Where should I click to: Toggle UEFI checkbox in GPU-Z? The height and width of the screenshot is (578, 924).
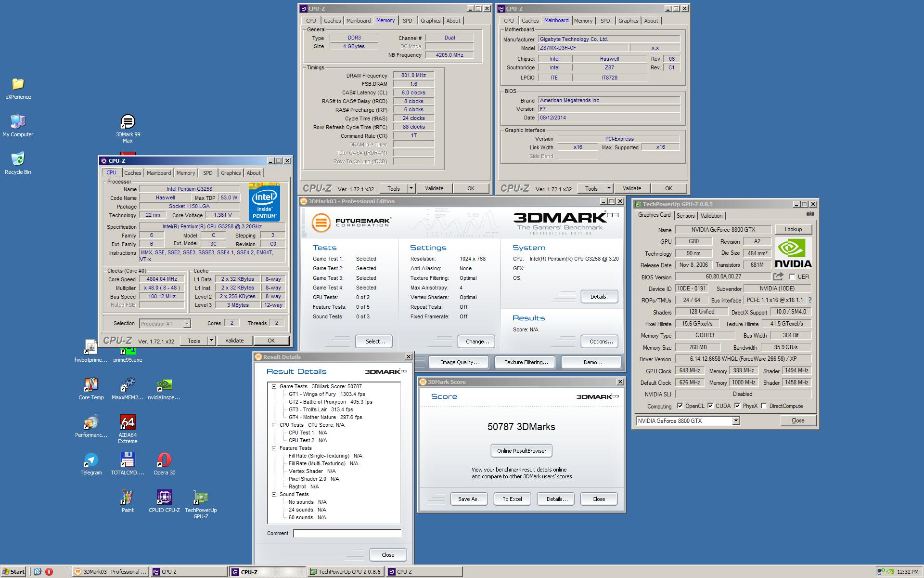[792, 276]
